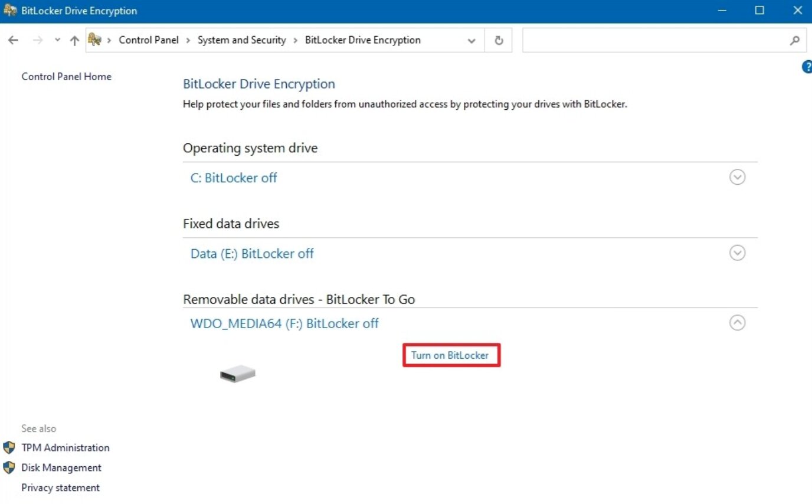Open the Privacy statement link
The height and width of the screenshot is (504, 812).
[61, 487]
